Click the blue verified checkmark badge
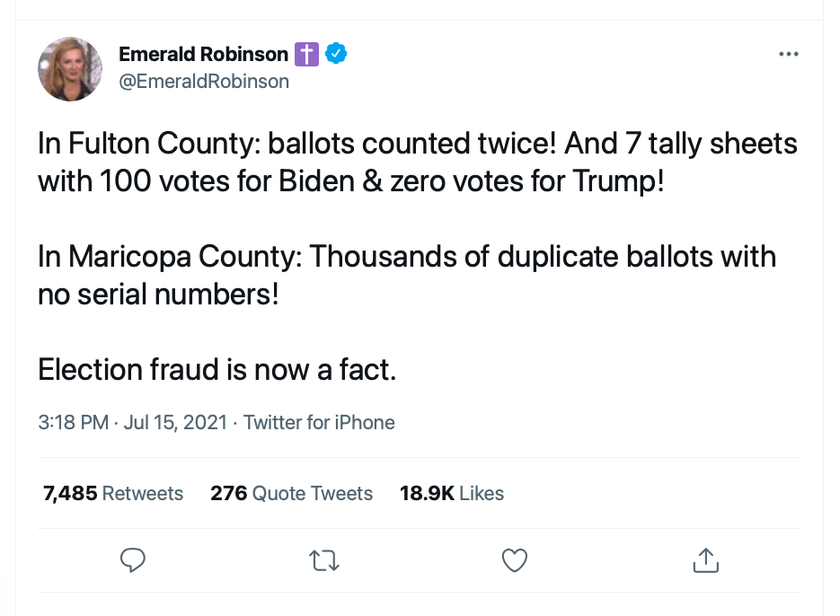Viewport: 840px width, 616px height. pyautogui.click(x=336, y=54)
